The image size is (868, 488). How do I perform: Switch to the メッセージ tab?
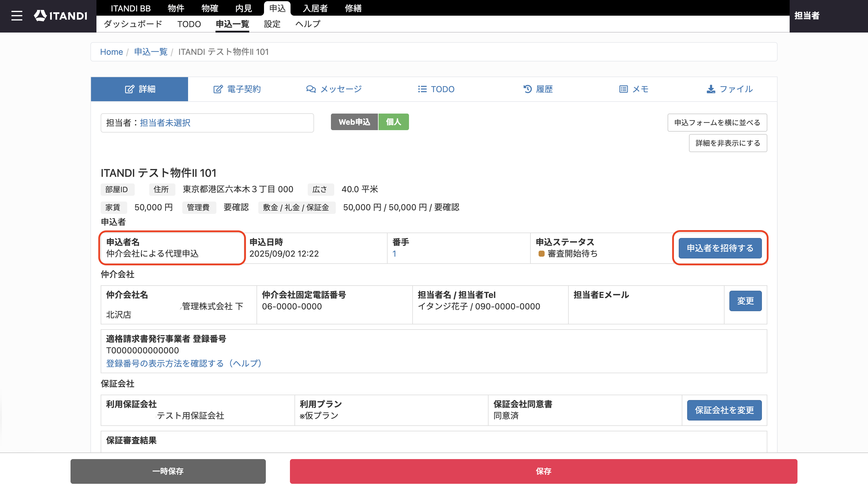[x=334, y=89]
